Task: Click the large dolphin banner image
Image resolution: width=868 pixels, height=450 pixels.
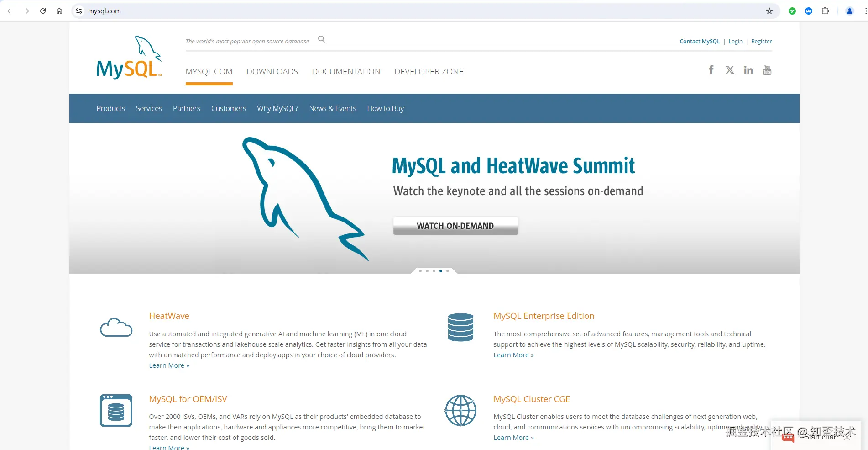Action: (305, 198)
